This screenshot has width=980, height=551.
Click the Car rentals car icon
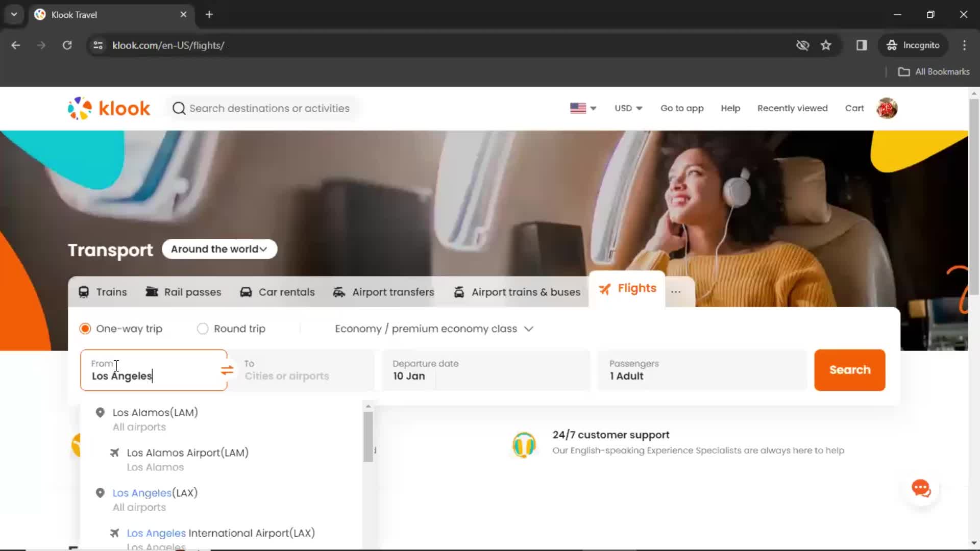245,291
